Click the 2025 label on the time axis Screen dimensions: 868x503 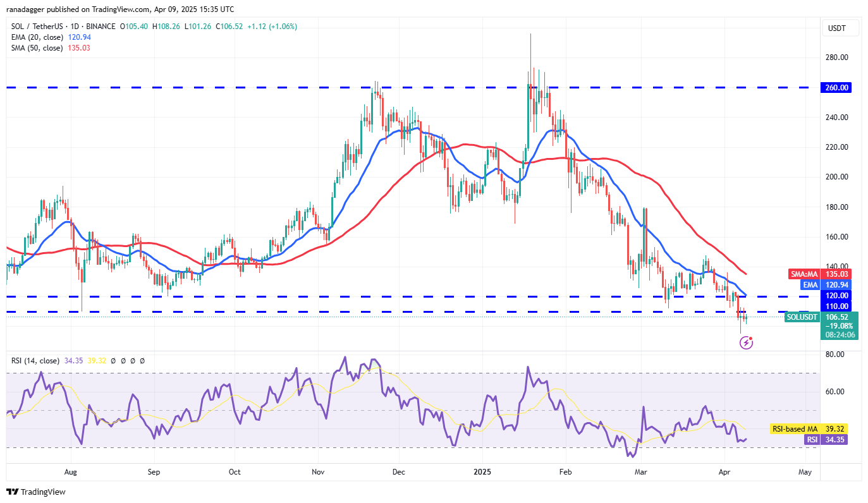(482, 472)
